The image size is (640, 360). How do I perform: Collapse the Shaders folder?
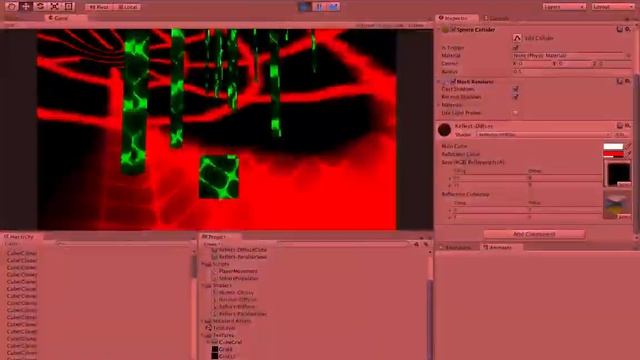pos(204,285)
